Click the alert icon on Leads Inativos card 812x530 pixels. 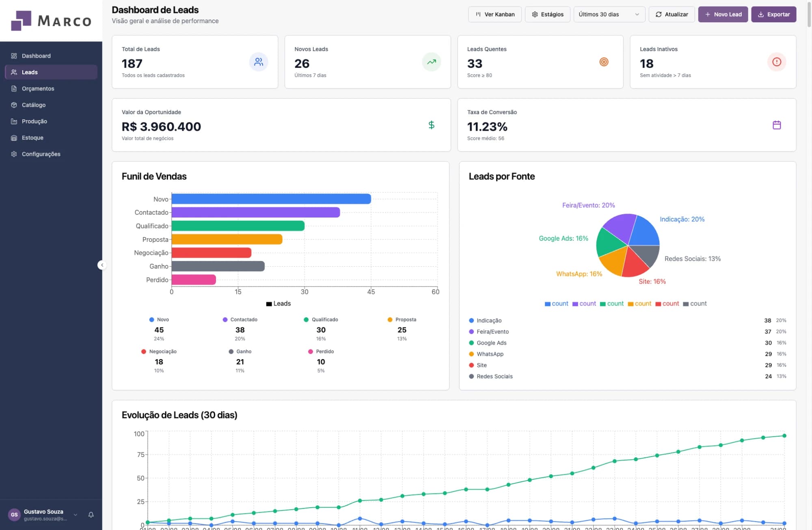[777, 62]
